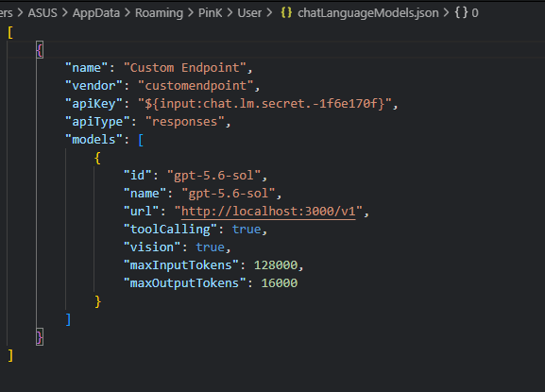Click the 16000 maxOutputTokens value

pos(279,282)
